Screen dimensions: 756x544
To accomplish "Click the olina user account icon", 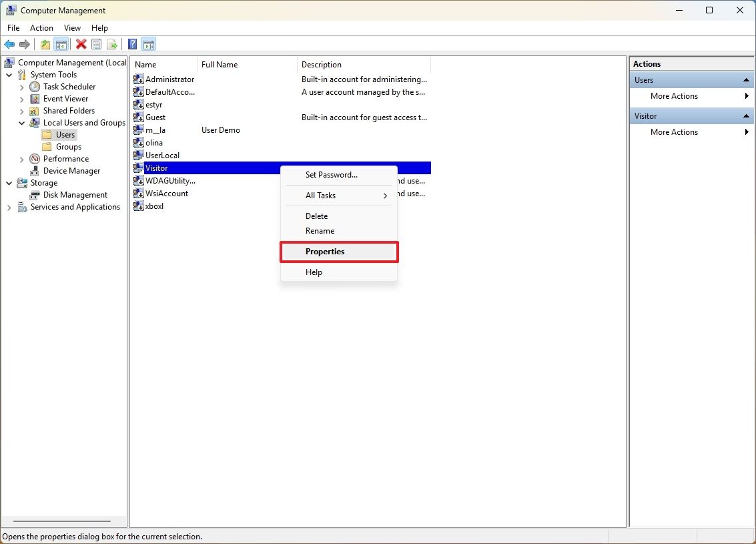I will tap(138, 143).
